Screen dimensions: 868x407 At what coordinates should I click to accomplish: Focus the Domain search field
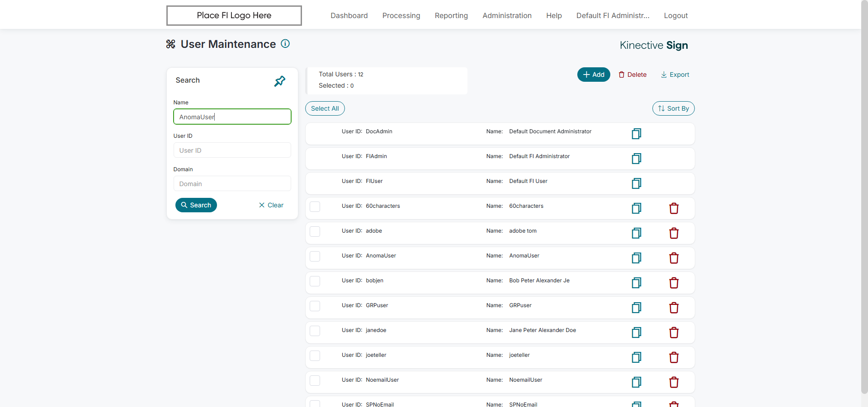click(232, 183)
